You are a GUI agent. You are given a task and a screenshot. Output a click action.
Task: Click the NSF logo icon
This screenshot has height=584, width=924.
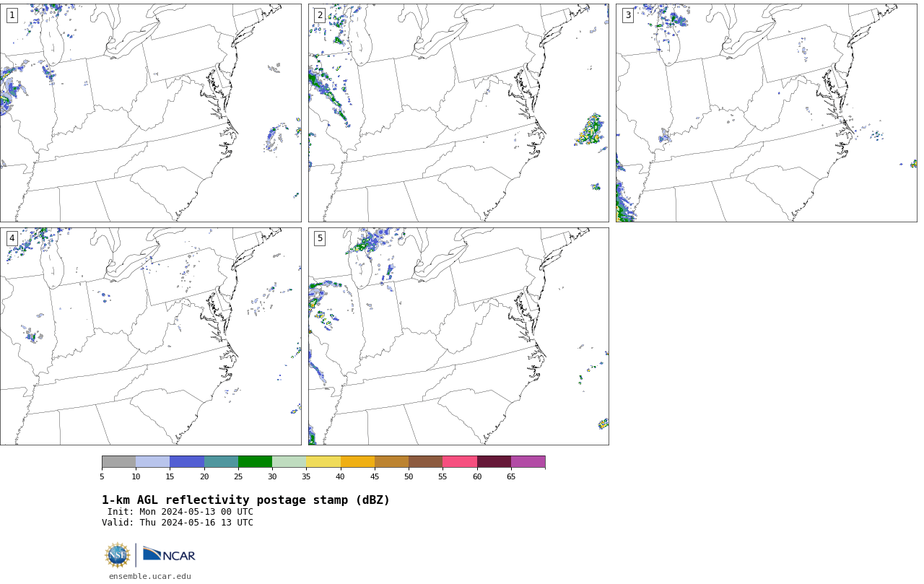click(x=118, y=555)
